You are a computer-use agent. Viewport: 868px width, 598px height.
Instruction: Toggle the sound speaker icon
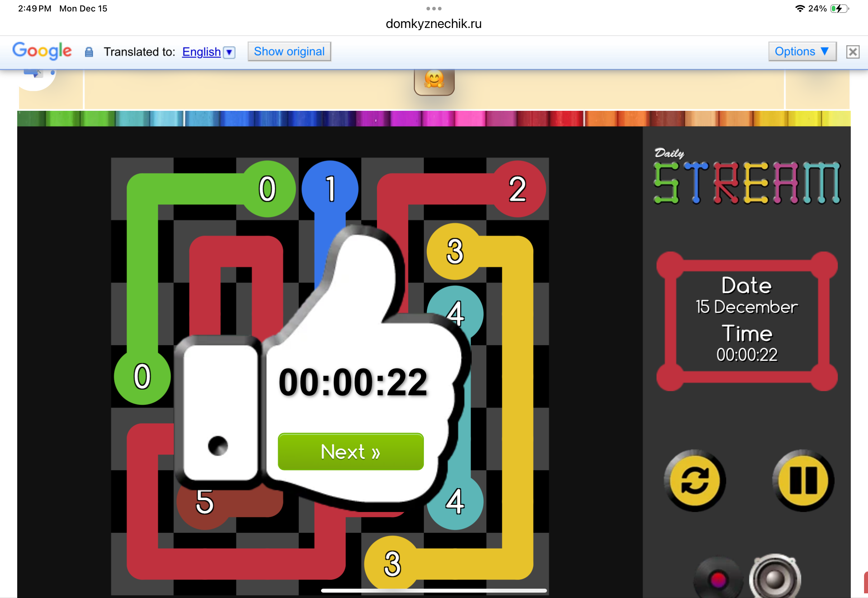coord(775,578)
